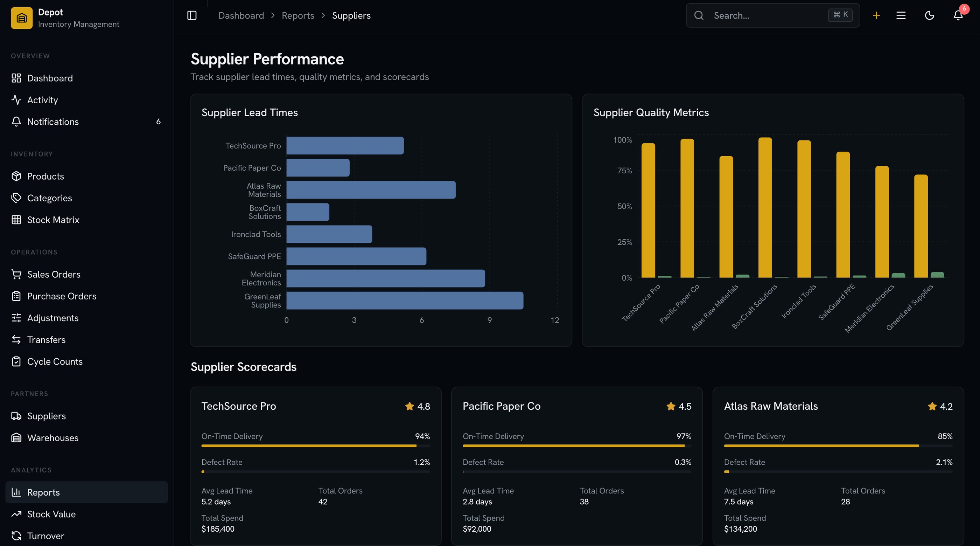Click the Supplier Quality Metrics chart heading
The image size is (980, 546).
click(x=651, y=113)
